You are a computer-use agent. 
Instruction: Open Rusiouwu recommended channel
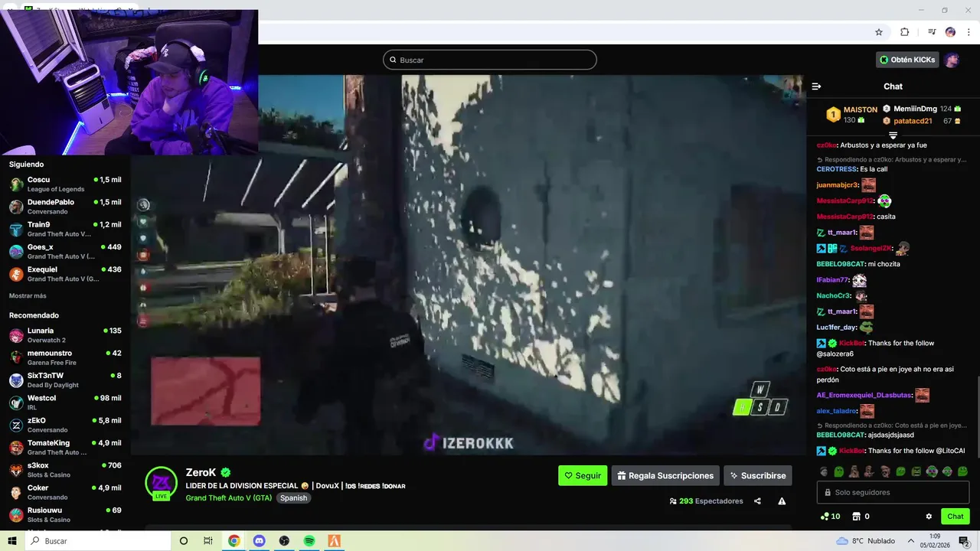coord(65,514)
